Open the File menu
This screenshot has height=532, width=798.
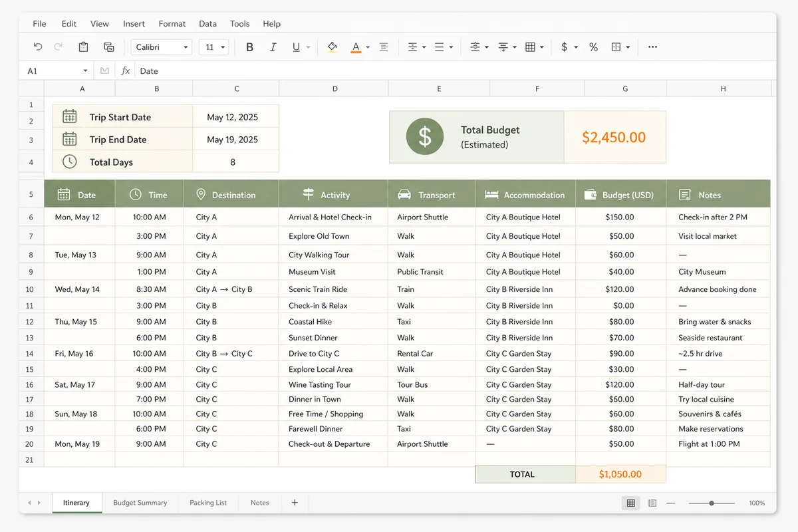tap(40, 23)
